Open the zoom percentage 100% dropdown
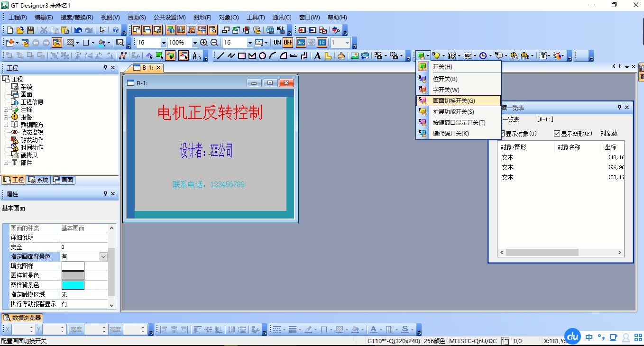 pos(194,43)
